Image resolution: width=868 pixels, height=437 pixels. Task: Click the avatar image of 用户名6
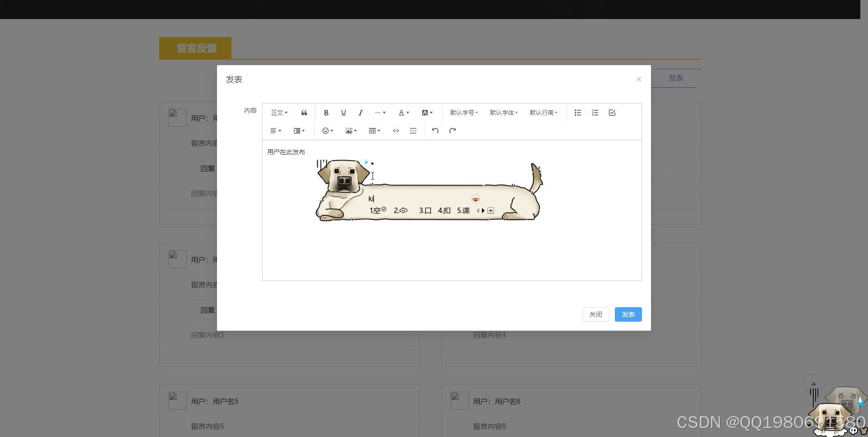[459, 401]
